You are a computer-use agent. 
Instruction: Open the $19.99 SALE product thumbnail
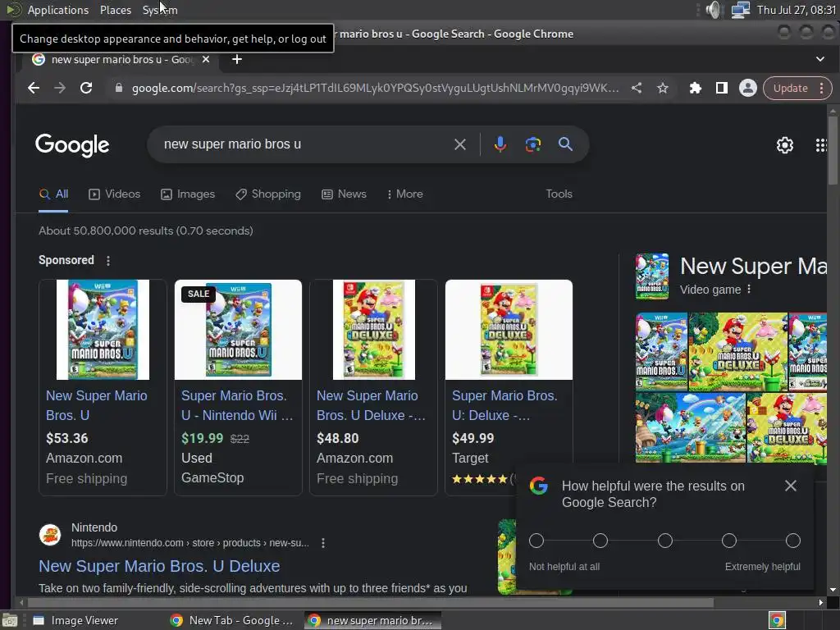pyautogui.click(x=239, y=330)
